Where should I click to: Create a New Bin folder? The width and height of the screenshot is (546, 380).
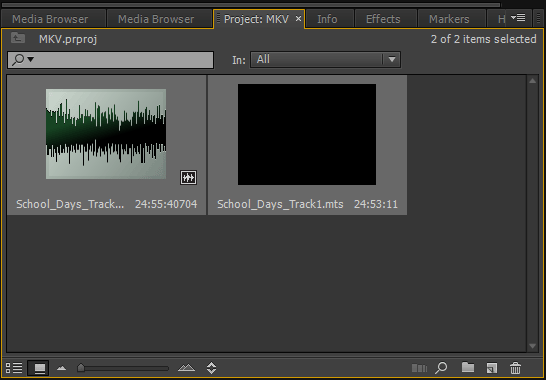click(x=468, y=367)
